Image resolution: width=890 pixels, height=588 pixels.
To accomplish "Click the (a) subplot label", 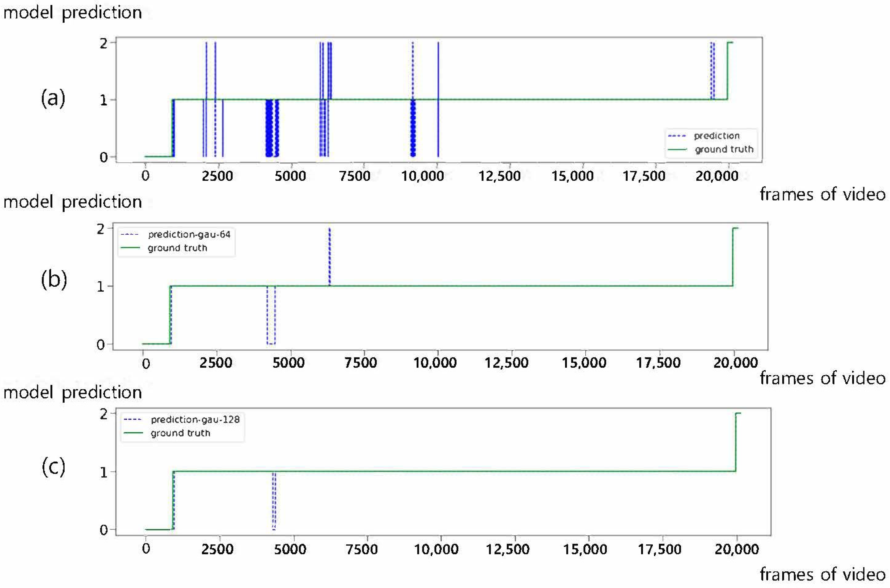I will 53,99.
